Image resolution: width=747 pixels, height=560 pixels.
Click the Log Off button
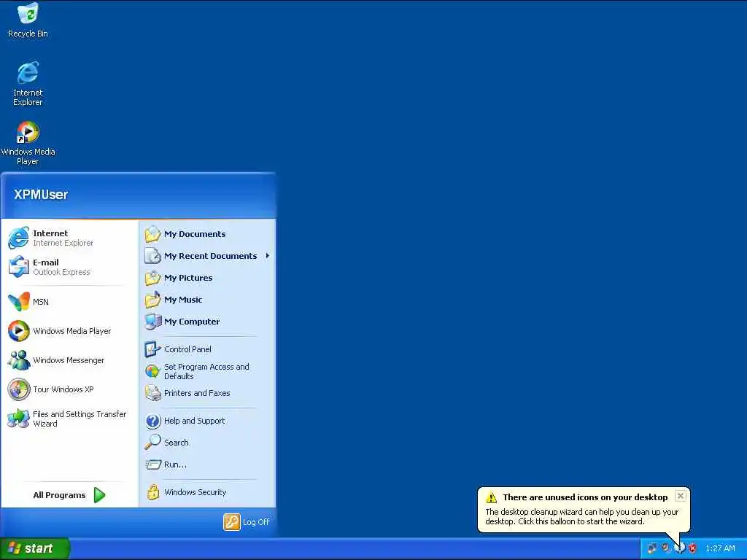(x=247, y=522)
